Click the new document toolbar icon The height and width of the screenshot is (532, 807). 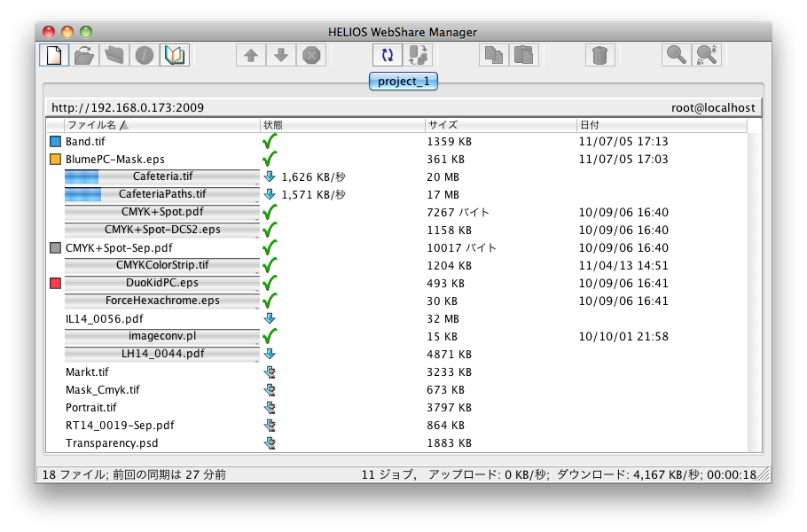pos(54,55)
